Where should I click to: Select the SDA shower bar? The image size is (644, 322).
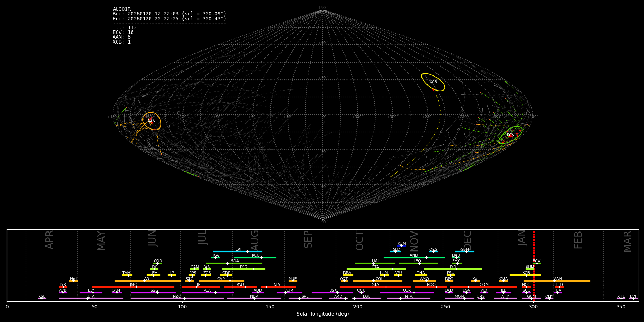pyautogui.click(x=234, y=263)
